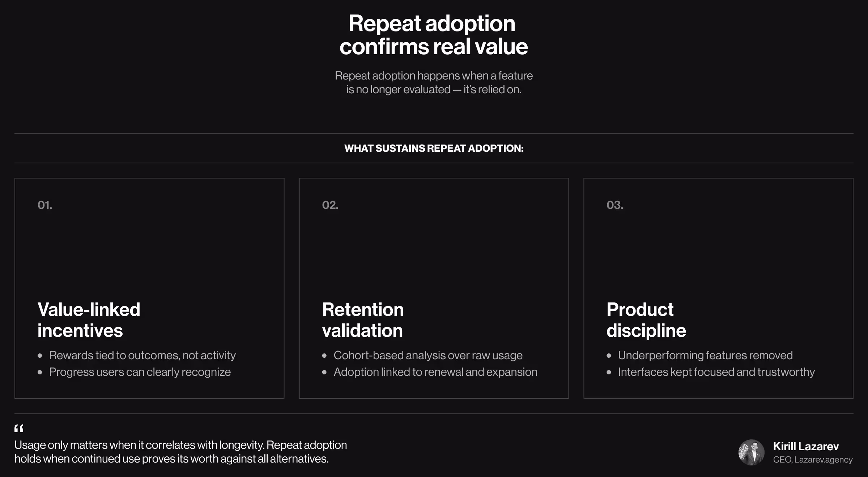This screenshot has width=868, height=477.
Task: Click the 03. card number
Action: tap(615, 205)
